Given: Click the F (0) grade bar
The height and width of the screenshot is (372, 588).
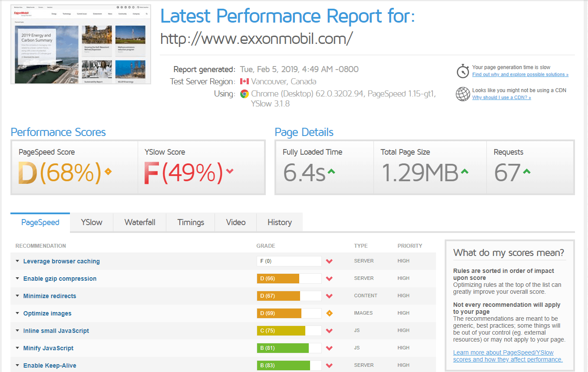Looking at the screenshot, I should (x=289, y=261).
